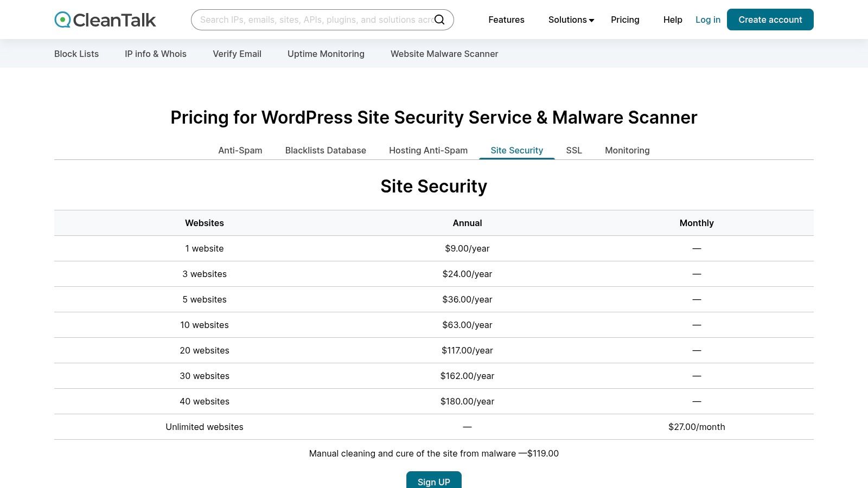
Task: Expand the Solutions dropdown
Action: [571, 20]
